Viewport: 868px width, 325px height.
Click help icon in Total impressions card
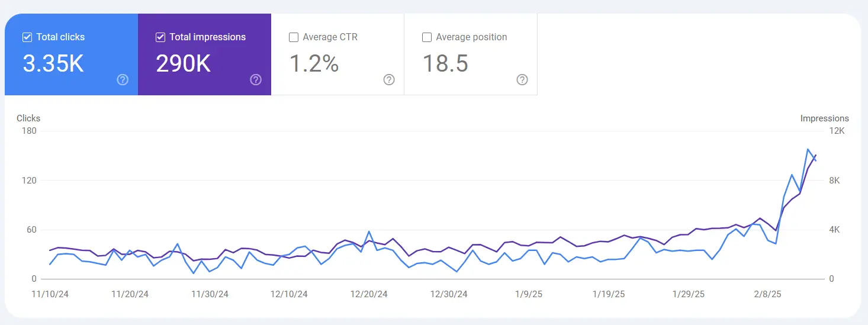pyautogui.click(x=256, y=80)
